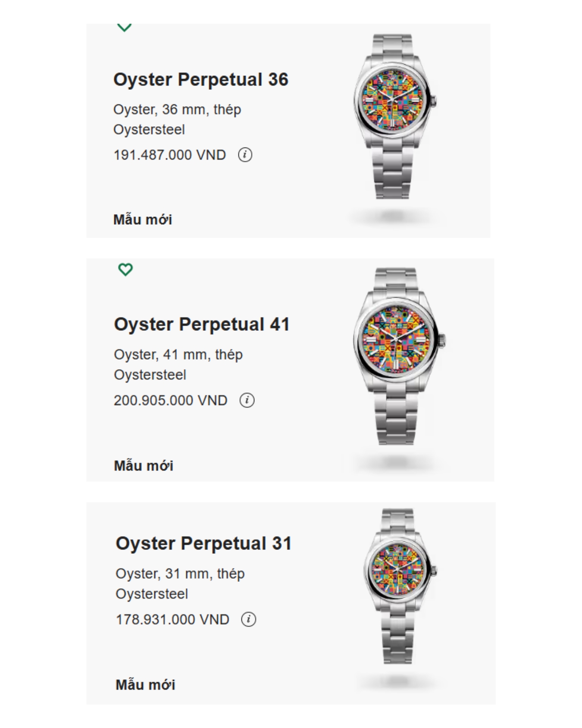Favorite the Oyster Perpetual 41 with heart icon
Image resolution: width=582 pixels, height=728 pixels.
pos(125,270)
